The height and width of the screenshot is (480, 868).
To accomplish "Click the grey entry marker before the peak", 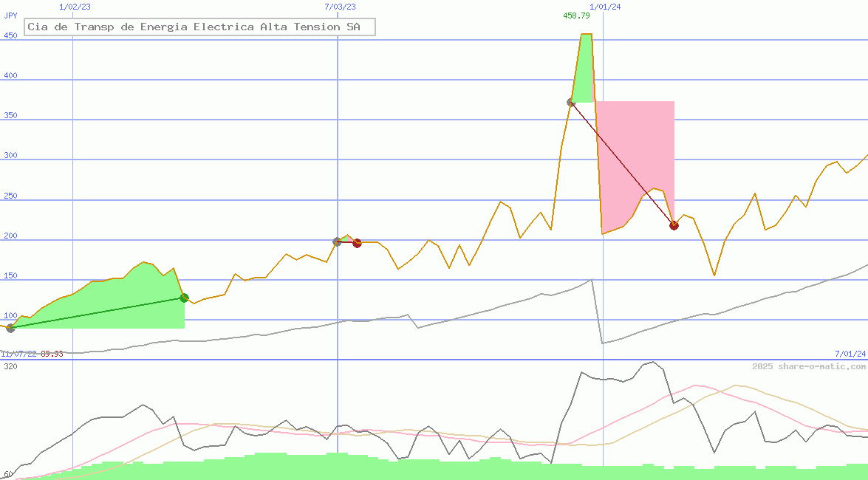I will [x=571, y=103].
